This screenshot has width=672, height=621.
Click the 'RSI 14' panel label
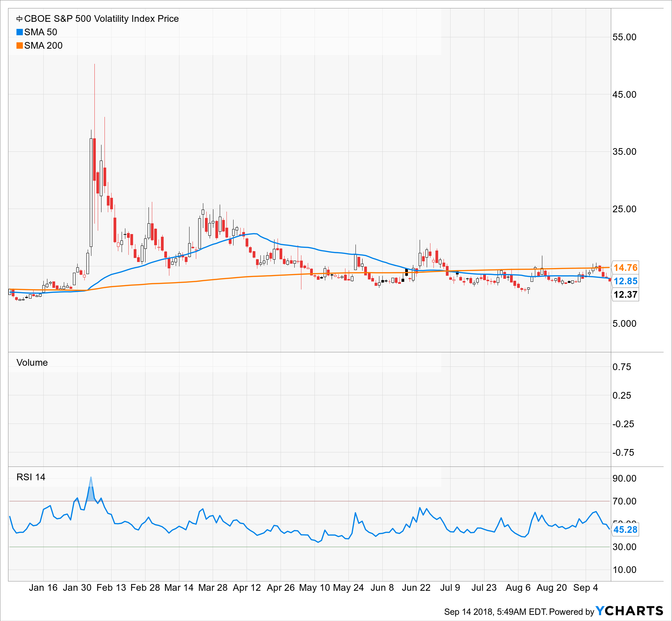click(x=31, y=477)
